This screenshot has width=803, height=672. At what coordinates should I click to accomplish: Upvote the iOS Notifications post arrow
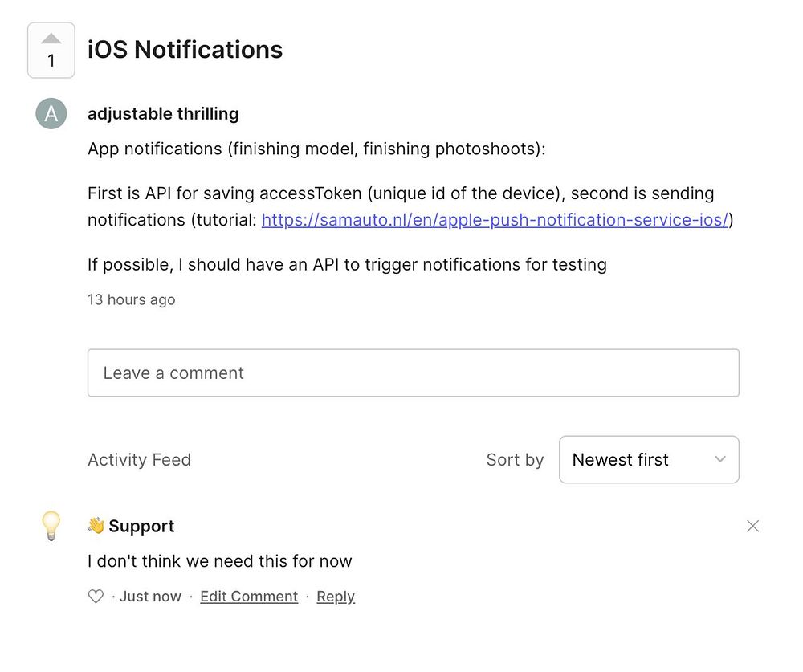(x=51, y=39)
